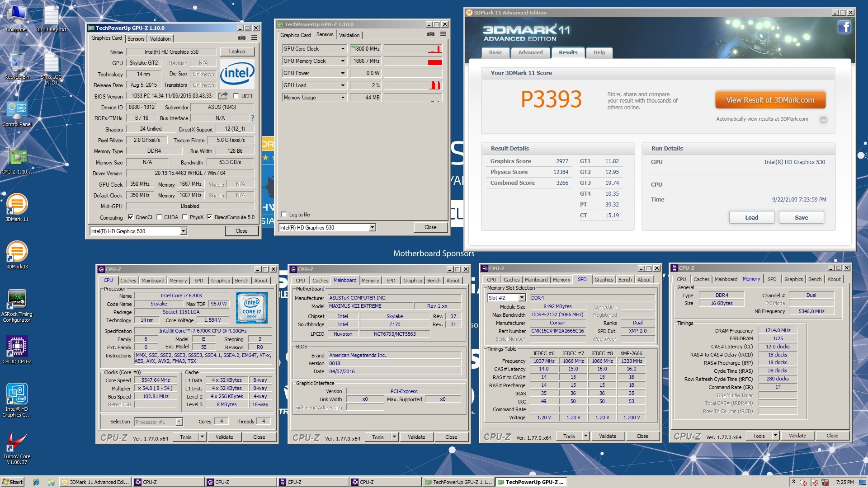Screen dimensions: 868x488
Task: Toggle the UEFI checkbox in GPU-Z
Action: click(236, 96)
